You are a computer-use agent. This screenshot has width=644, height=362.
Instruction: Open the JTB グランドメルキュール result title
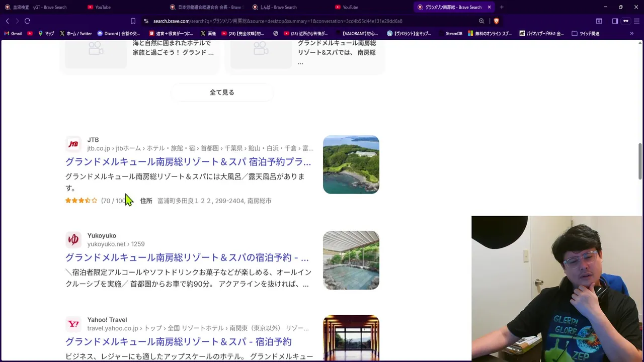tap(188, 162)
